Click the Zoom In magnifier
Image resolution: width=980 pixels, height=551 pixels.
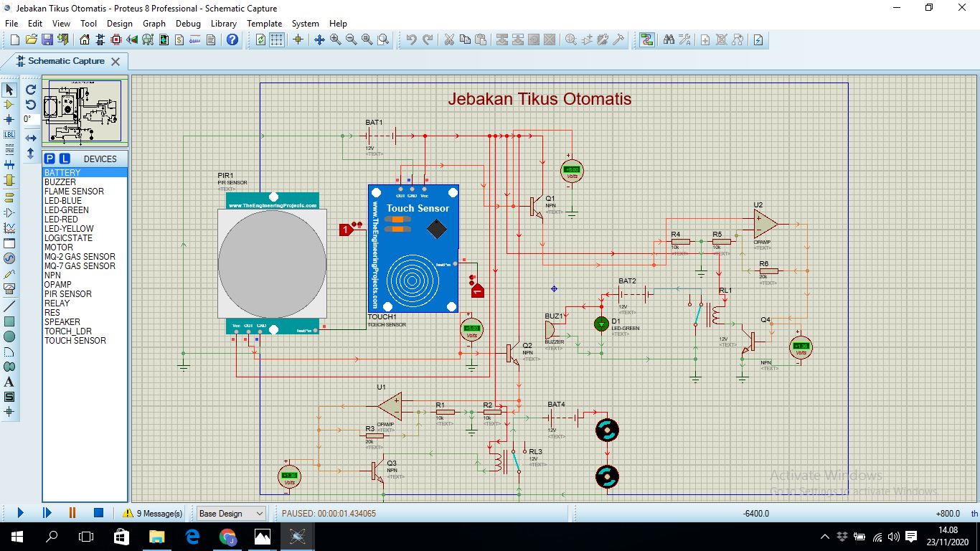coord(336,39)
